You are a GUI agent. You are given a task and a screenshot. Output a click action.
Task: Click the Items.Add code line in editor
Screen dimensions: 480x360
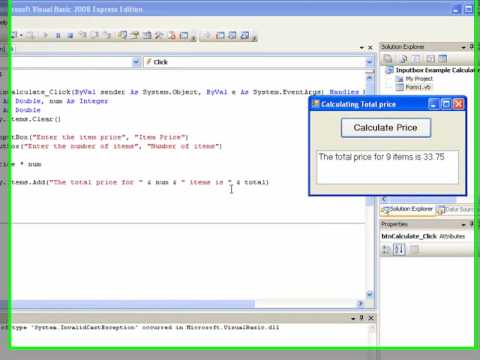coord(134,182)
